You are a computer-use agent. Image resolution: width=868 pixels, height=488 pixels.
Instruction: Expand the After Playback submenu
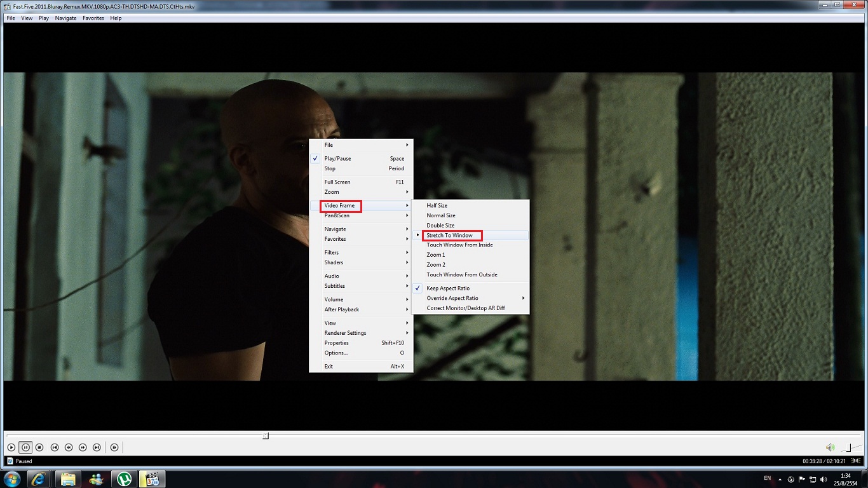(x=361, y=309)
